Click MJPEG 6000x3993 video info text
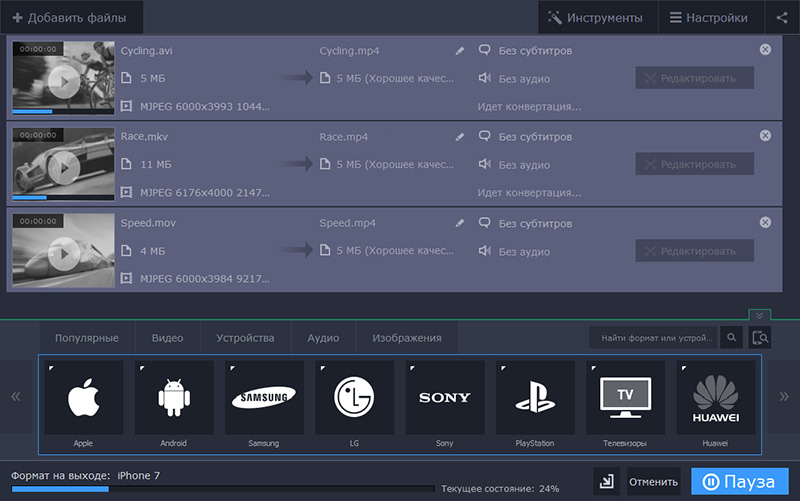Viewport: 800px width, 501px height. click(x=205, y=107)
